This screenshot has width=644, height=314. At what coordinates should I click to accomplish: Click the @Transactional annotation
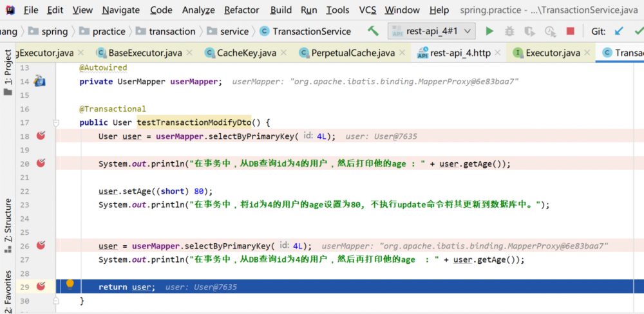click(113, 109)
